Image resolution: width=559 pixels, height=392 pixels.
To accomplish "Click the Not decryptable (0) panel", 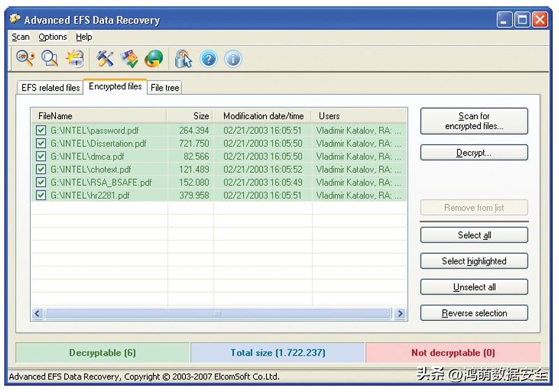I will tap(453, 353).
